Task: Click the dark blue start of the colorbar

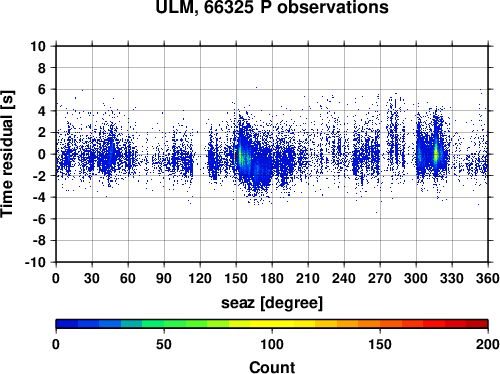Action: point(67,324)
